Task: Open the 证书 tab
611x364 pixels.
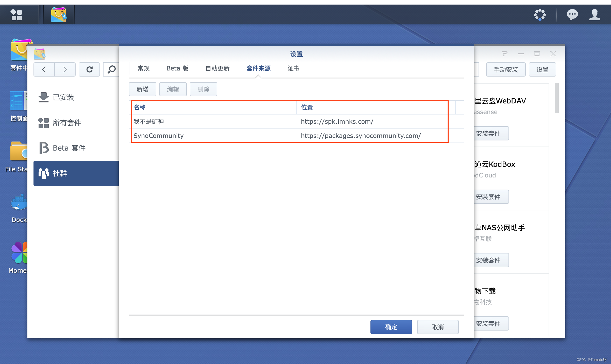Action: coord(293,68)
